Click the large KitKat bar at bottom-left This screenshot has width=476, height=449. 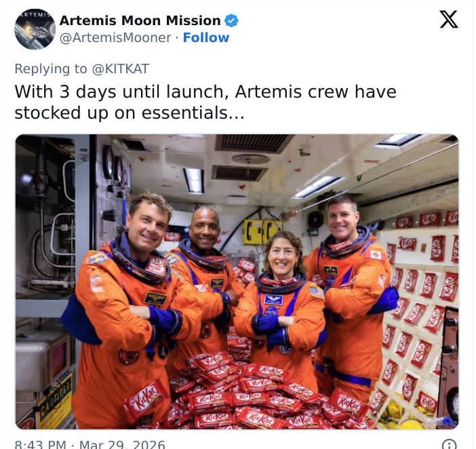145,400
